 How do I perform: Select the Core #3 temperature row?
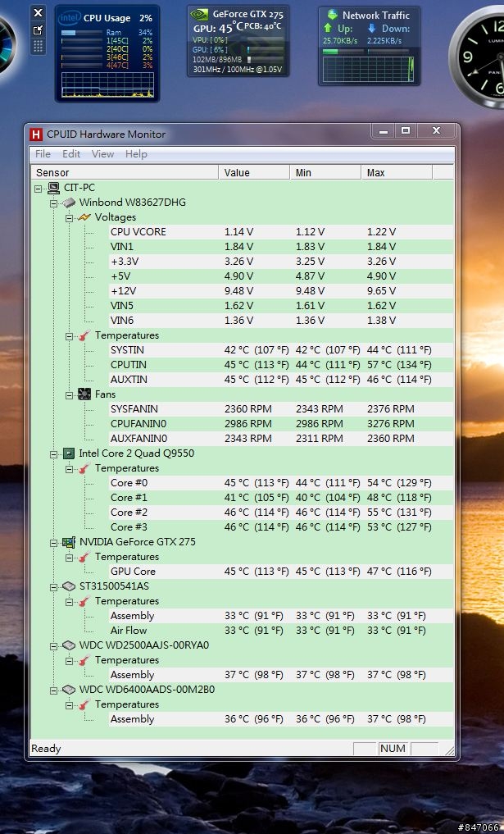(281, 527)
